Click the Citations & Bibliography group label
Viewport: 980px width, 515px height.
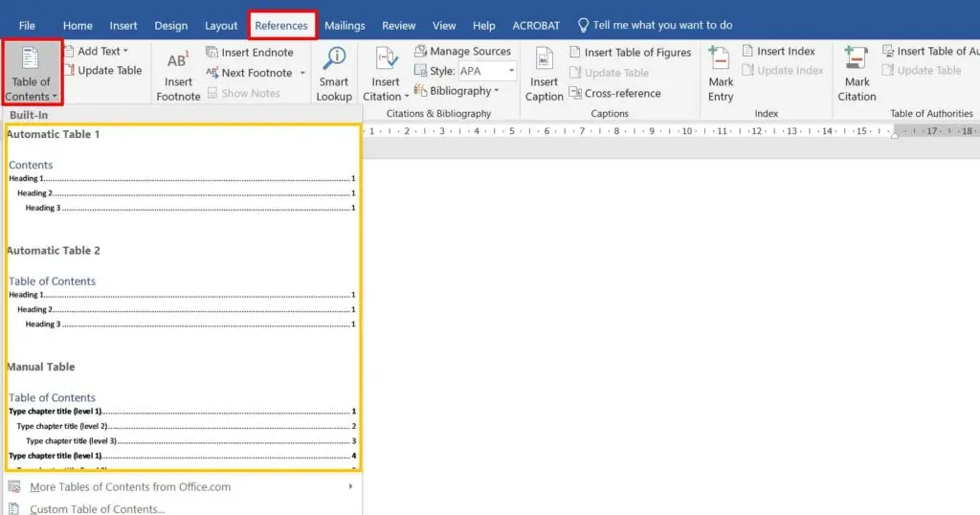tap(438, 113)
